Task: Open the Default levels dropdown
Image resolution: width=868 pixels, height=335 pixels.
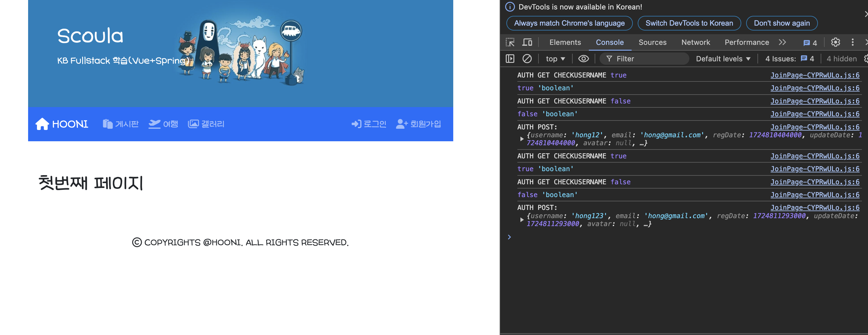Action: [723, 59]
